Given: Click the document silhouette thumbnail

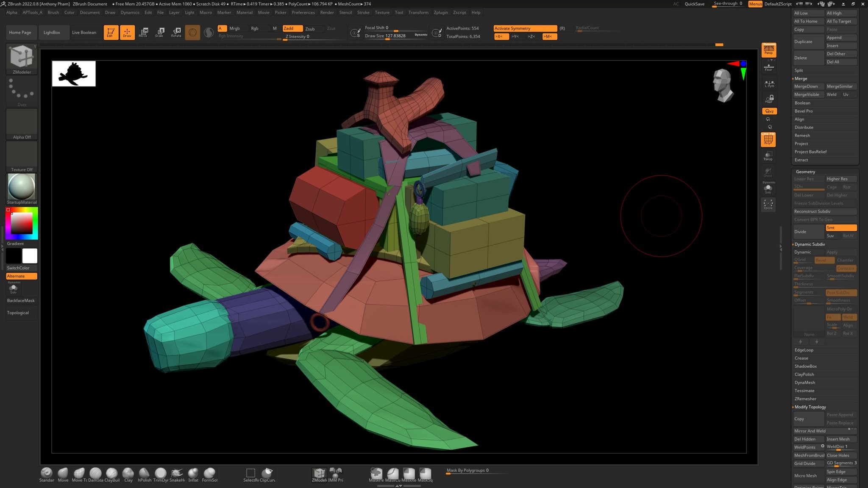Looking at the screenshot, I should pyautogui.click(x=74, y=74).
